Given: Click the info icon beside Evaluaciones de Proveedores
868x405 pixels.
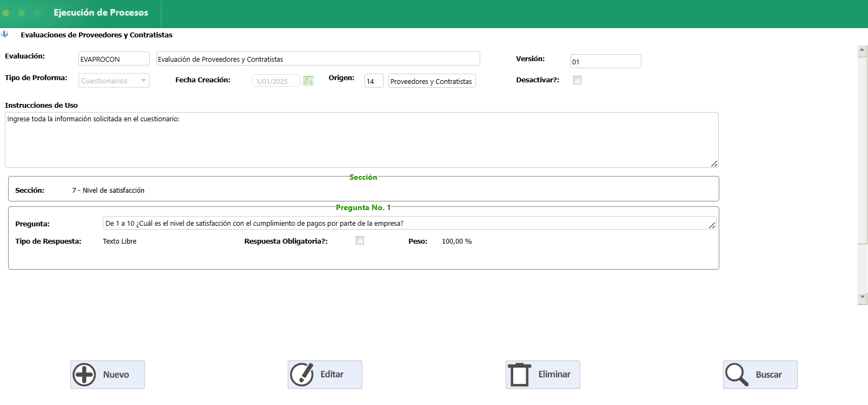Looking at the screenshot, I should pyautogui.click(x=5, y=34).
